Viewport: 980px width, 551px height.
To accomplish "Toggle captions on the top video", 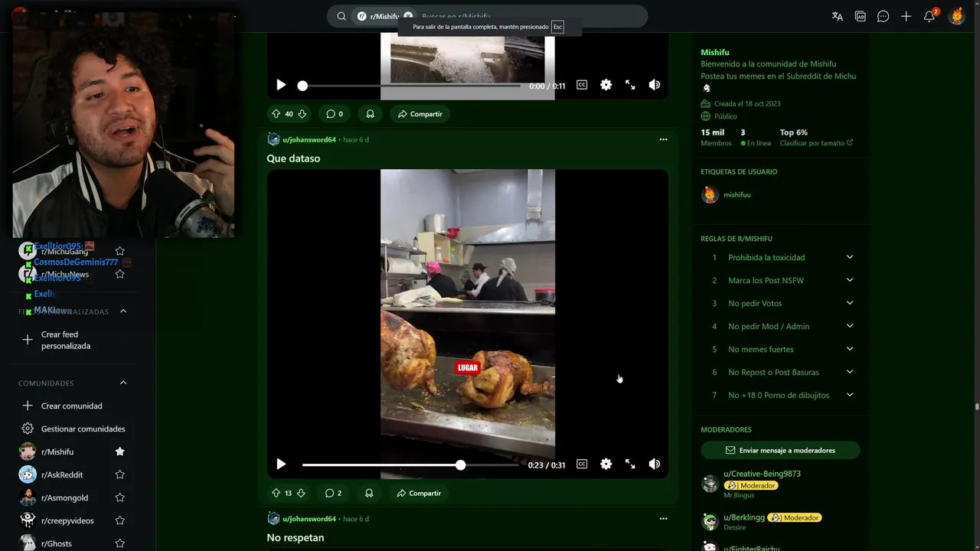I will (582, 85).
